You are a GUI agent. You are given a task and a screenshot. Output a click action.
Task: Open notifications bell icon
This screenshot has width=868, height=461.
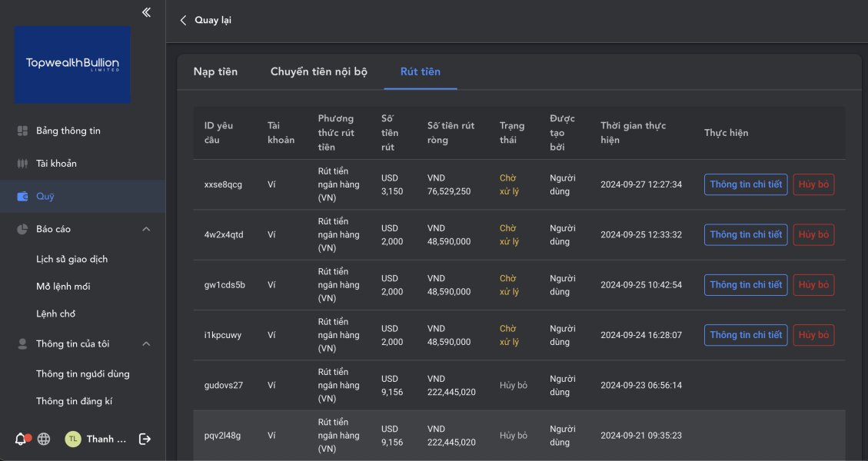click(x=21, y=439)
